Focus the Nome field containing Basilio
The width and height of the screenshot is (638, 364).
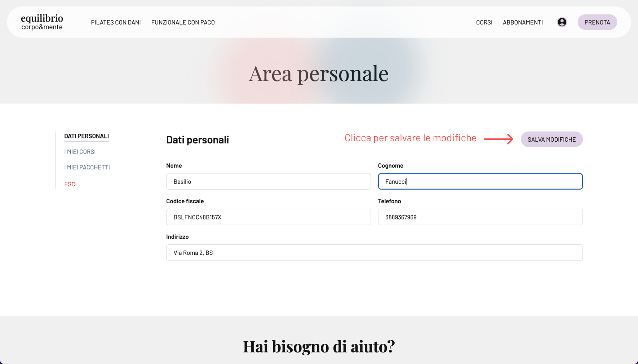tap(268, 181)
